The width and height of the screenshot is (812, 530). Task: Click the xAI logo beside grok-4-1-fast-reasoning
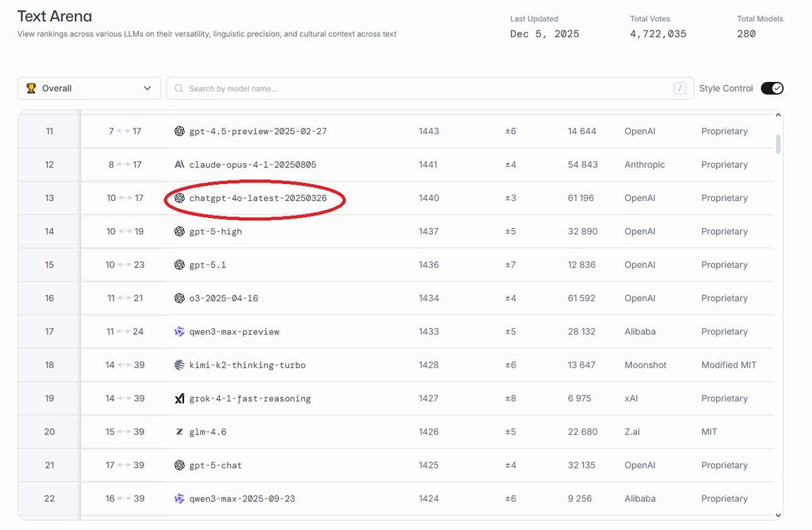point(179,399)
